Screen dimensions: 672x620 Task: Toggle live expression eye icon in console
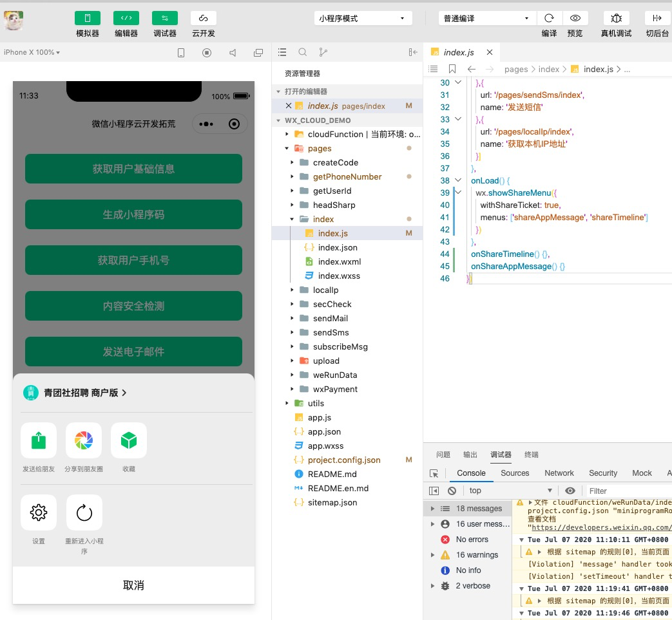[570, 491]
